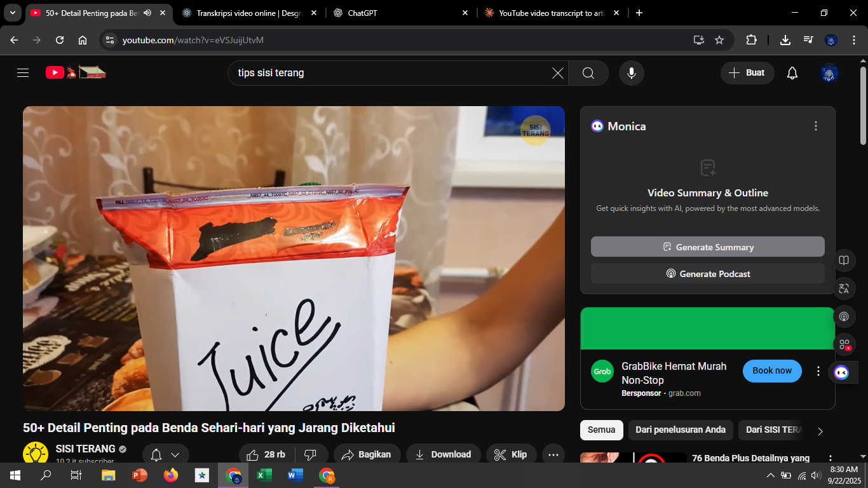
Task: Open the Windows Start menu
Action: [x=15, y=475]
